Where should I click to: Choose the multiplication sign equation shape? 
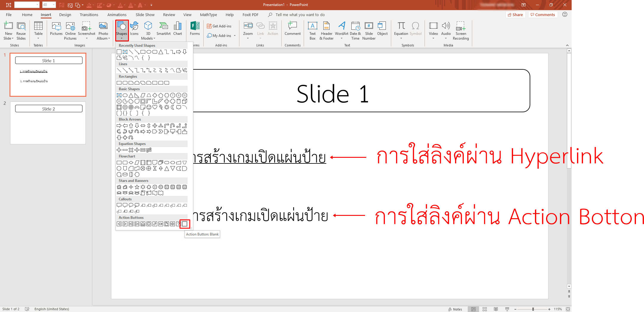point(131,150)
